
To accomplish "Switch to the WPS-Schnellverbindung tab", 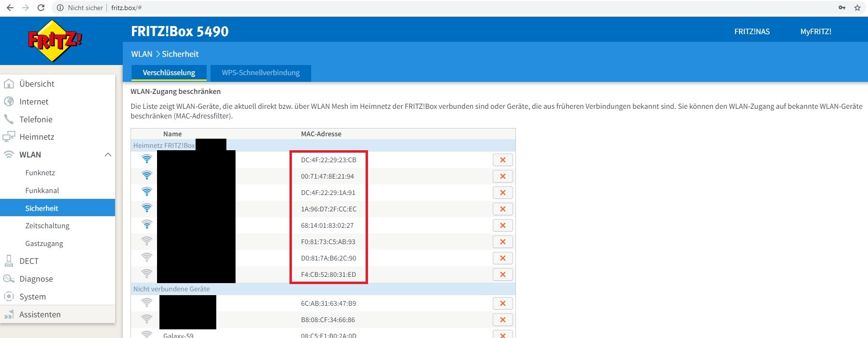I will click(x=261, y=73).
